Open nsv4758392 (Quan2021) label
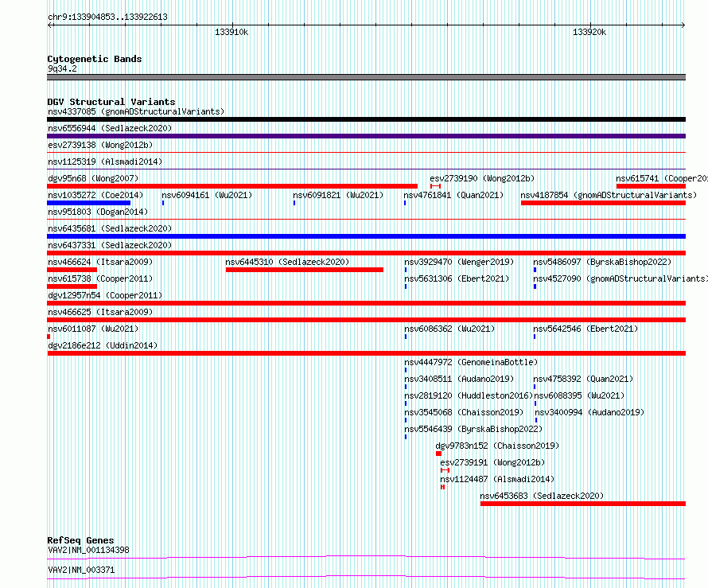Screen dimensions: 708x588 [x=583, y=379]
